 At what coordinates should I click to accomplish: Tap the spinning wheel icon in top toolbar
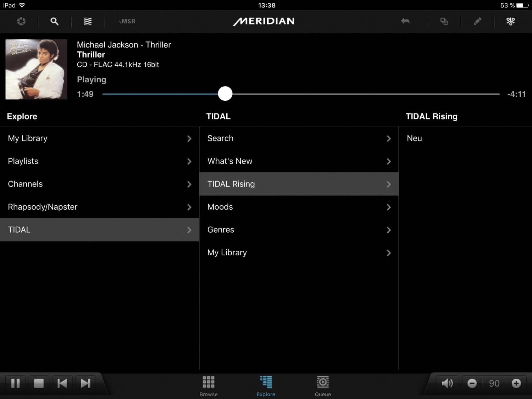click(x=21, y=21)
